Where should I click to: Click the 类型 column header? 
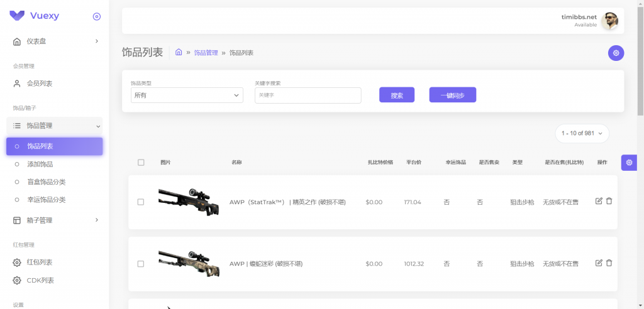point(518,163)
